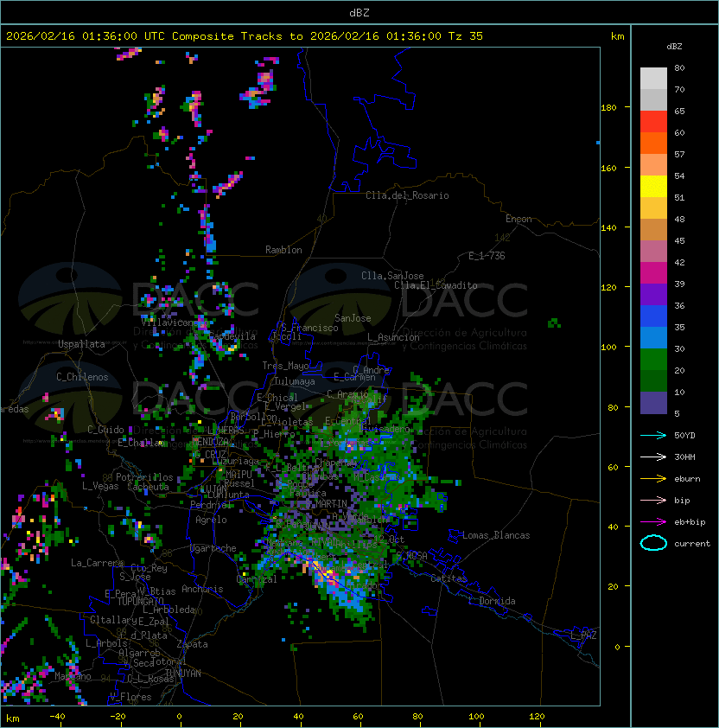This screenshot has width=719, height=728.
Task: Click the pink bip arrow symbol
Action: pyautogui.click(x=653, y=500)
